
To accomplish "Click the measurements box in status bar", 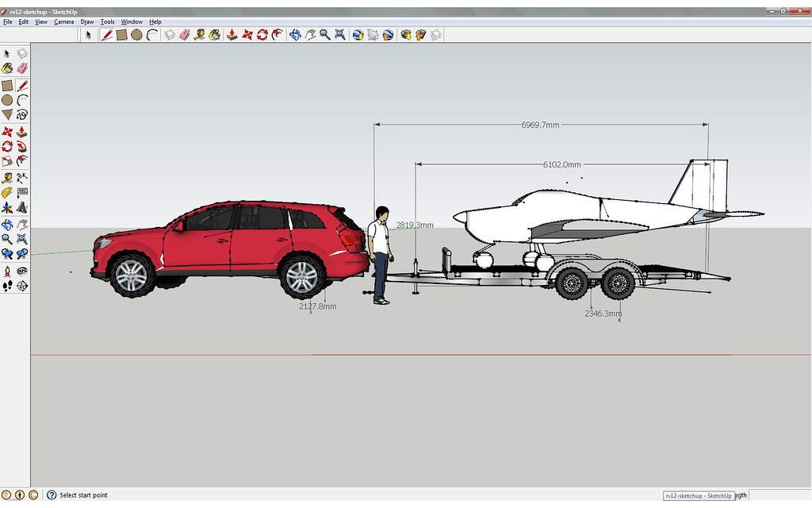I will tap(779, 495).
